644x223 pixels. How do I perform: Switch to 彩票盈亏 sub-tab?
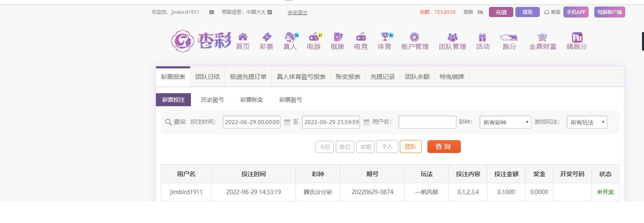tap(291, 100)
